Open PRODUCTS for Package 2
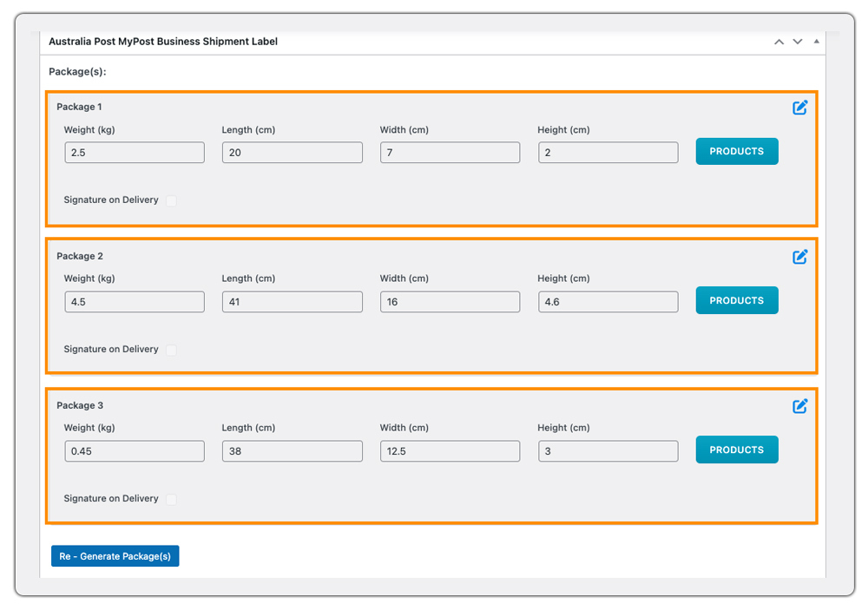The height and width of the screenshot is (610, 868). [x=737, y=300]
